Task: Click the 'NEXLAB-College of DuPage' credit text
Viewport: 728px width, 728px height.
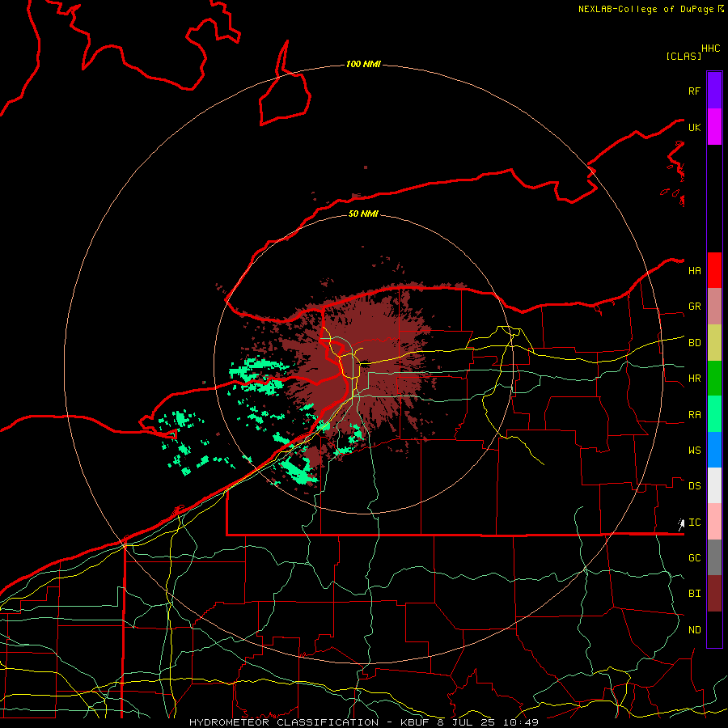Action: 645,9
